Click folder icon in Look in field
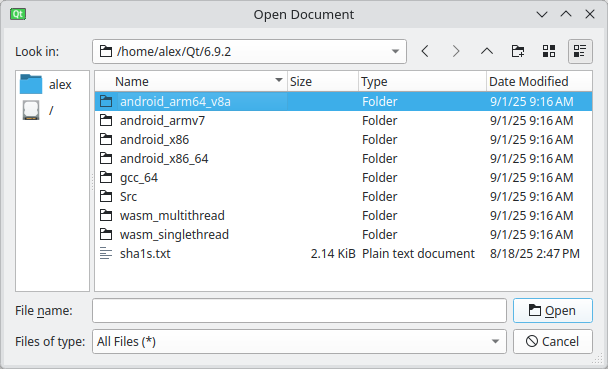 click(x=106, y=51)
